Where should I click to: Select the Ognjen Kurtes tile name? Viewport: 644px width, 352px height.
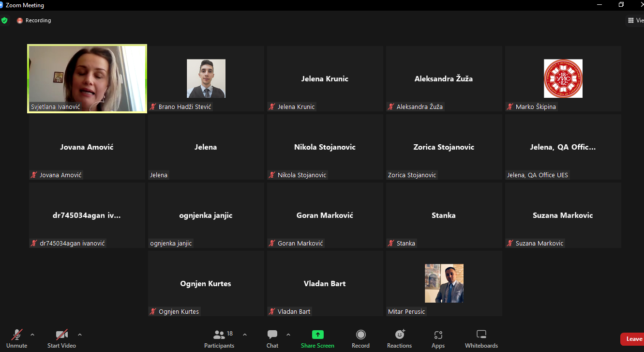206,284
